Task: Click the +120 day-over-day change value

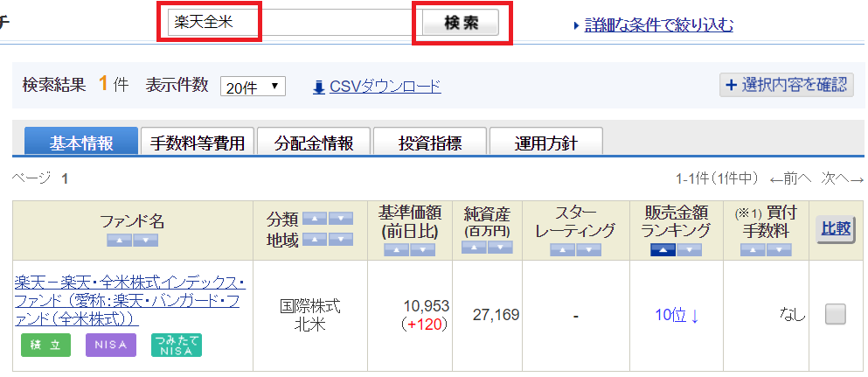Action: [427, 325]
